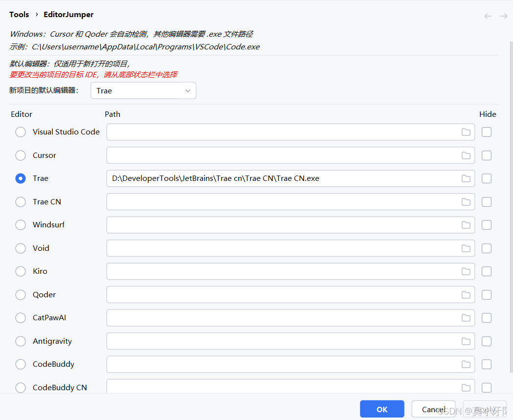Browse folder for Qoder path
The image size is (513, 420).
(x=466, y=295)
